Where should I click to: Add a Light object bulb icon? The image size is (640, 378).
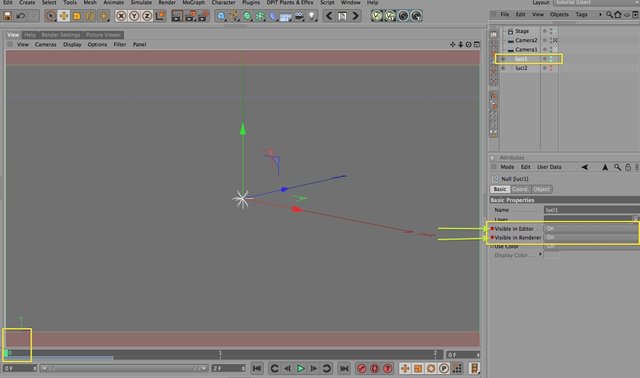point(312,16)
